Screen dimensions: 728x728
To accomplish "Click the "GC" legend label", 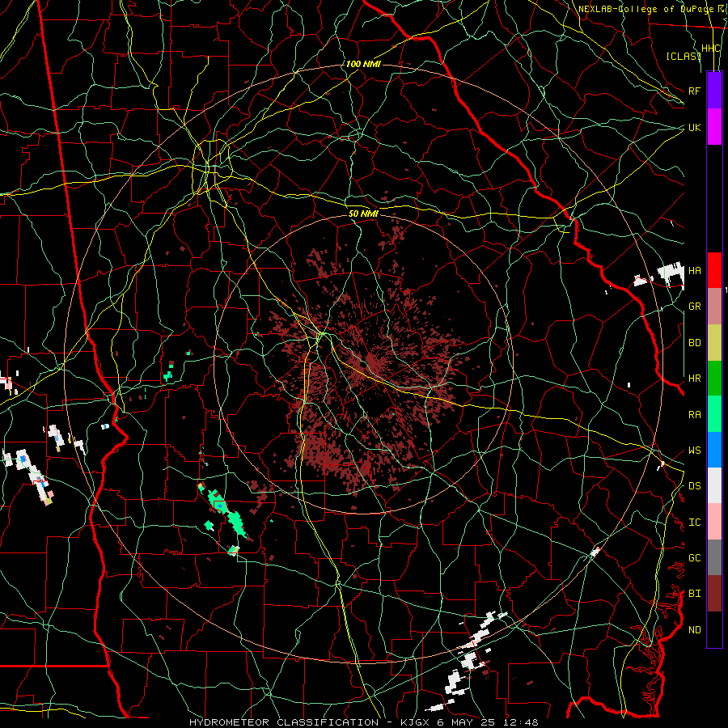I will 694,558.
